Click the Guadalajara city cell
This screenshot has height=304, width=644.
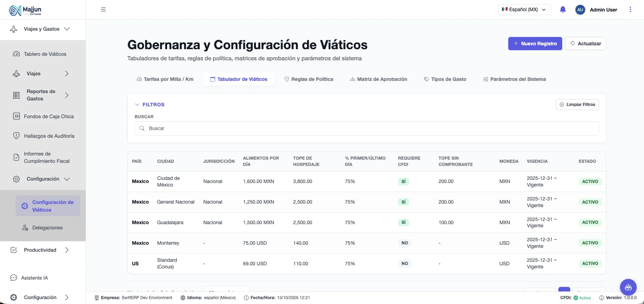tap(170, 222)
